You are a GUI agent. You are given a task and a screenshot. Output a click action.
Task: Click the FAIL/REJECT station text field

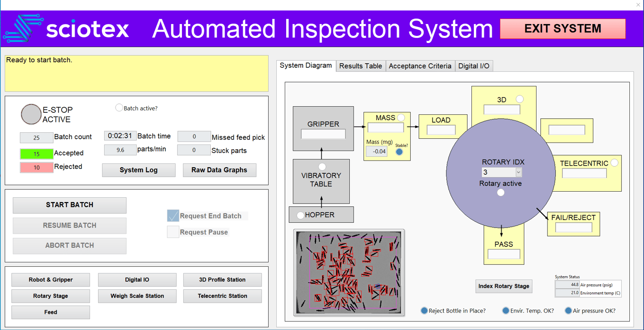574,228
